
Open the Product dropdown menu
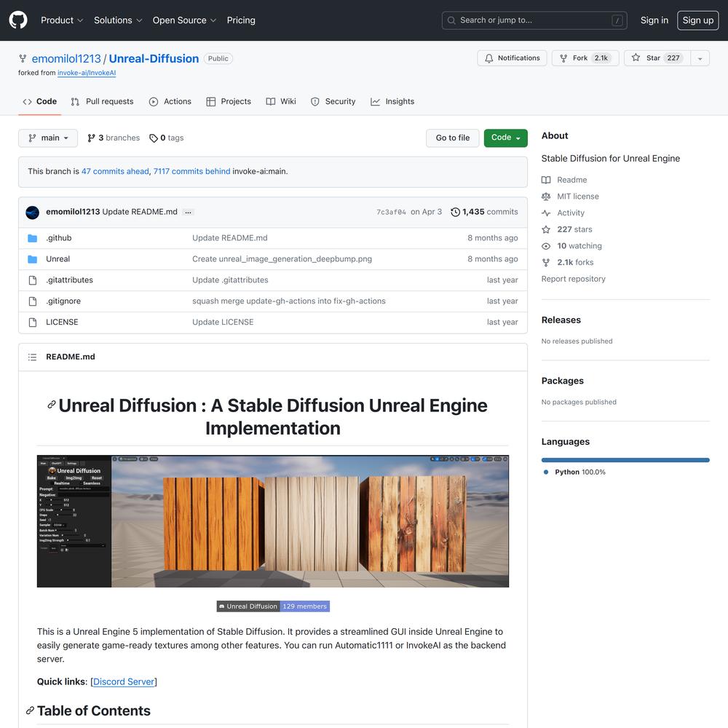(62, 20)
